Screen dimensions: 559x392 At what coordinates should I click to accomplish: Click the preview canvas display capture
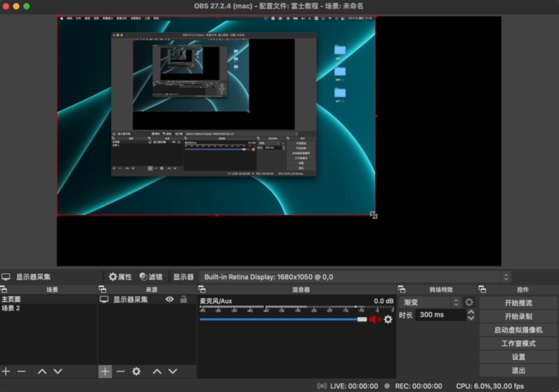click(216, 116)
